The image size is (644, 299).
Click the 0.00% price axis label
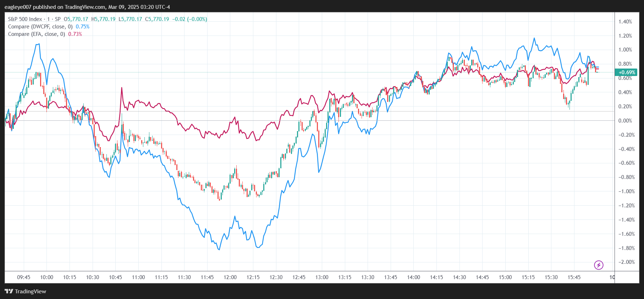tap(625, 121)
